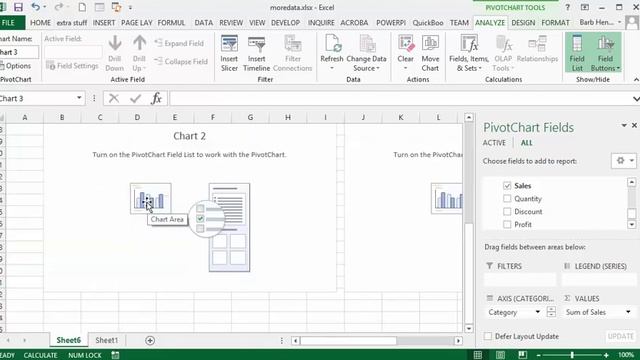Image resolution: width=640 pixels, height=360 pixels.
Task: Click the Clear actions icon
Action: [406, 44]
